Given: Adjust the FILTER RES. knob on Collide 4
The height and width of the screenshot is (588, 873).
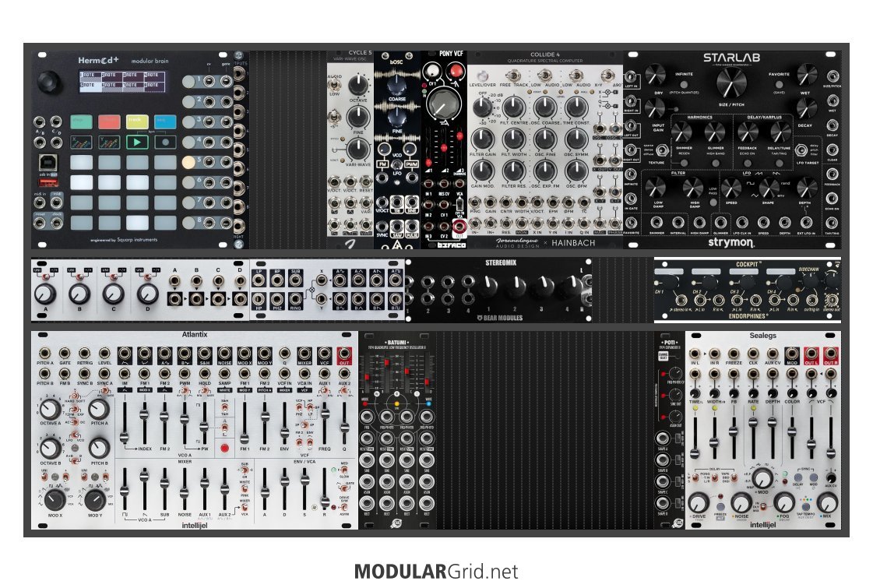Looking at the screenshot, I should (513, 171).
